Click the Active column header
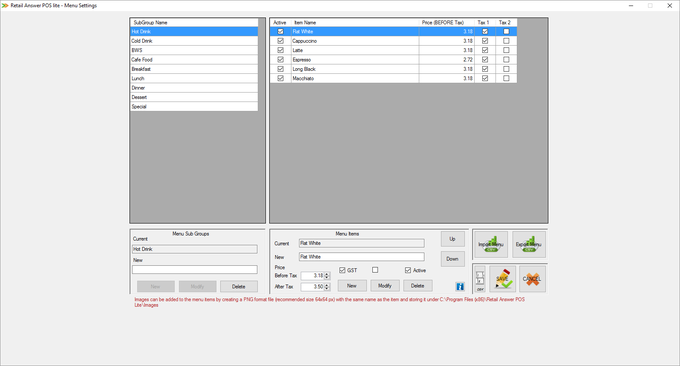 pyautogui.click(x=281, y=23)
